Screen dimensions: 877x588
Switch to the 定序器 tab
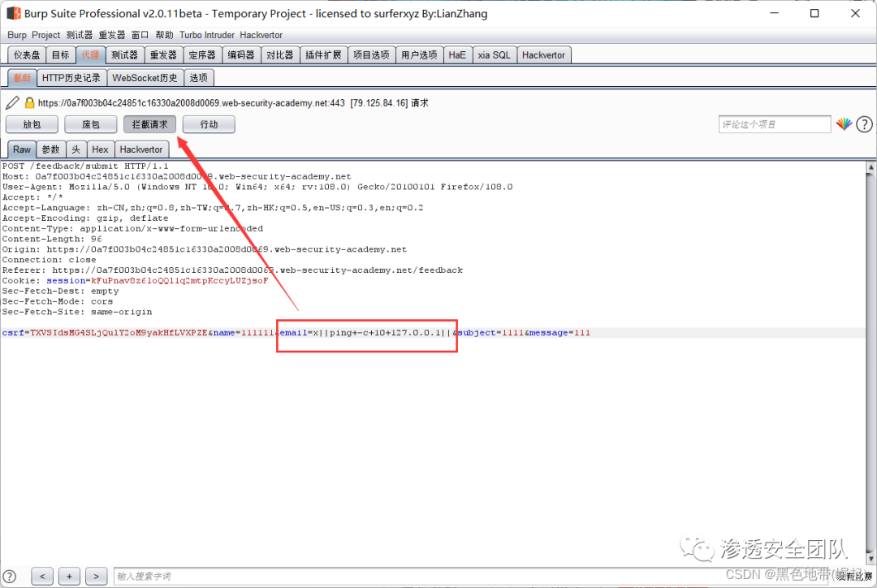pos(202,55)
